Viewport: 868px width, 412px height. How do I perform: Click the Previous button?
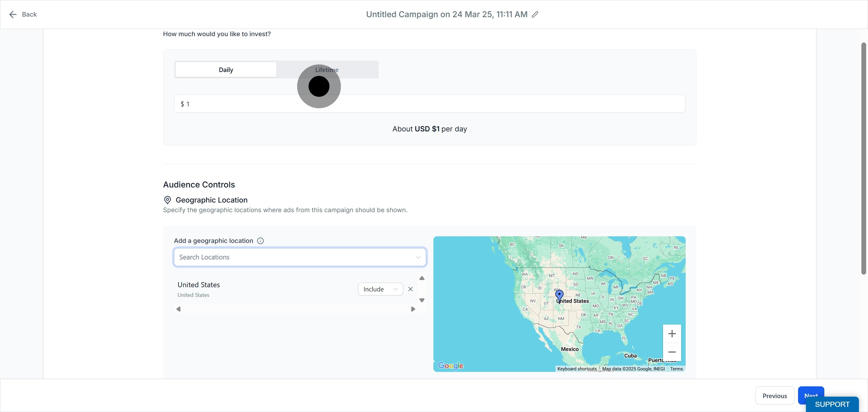(x=775, y=396)
